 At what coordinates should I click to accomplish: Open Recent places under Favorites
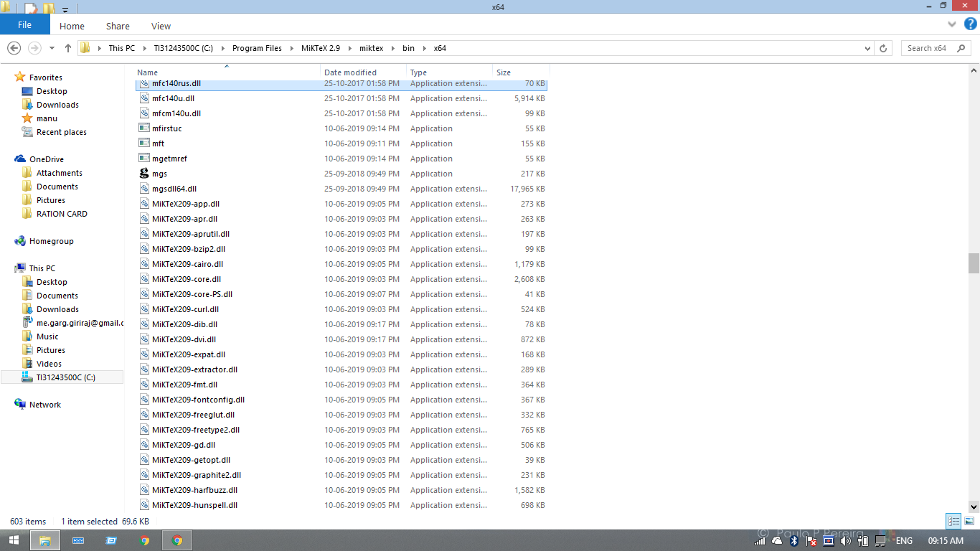click(x=62, y=132)
